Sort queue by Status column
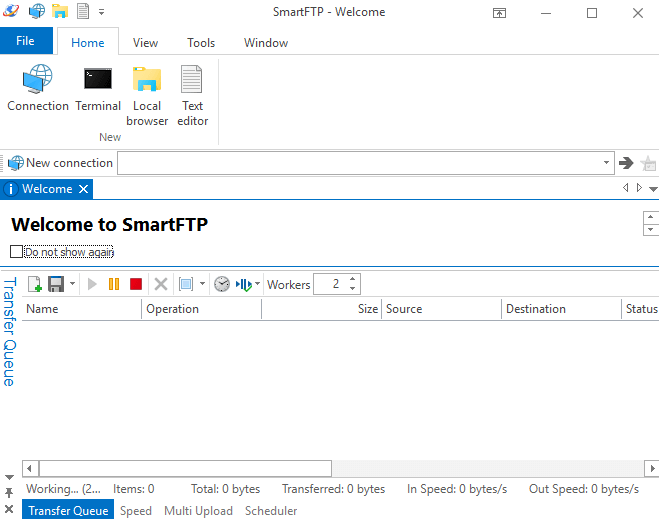The image size is (659, 519). [x=641, y=309]
